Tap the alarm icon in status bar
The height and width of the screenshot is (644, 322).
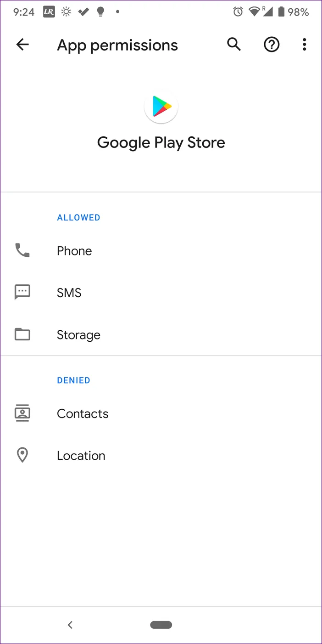click(x=238, y=12)
